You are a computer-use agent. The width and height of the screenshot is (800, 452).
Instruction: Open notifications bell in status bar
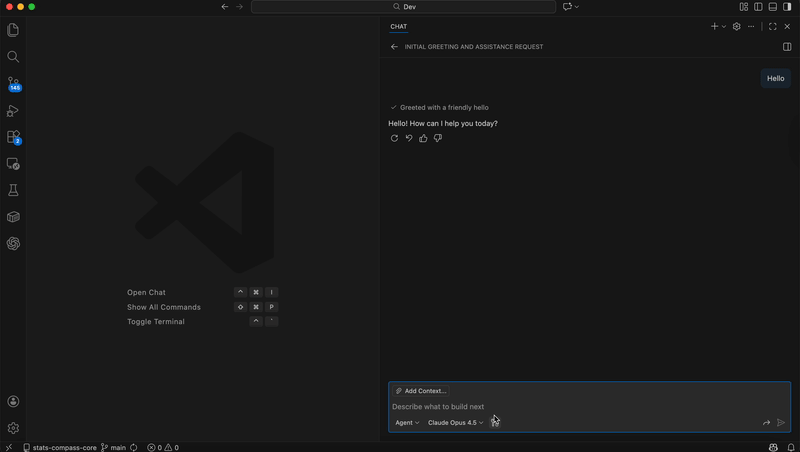point(791,447)
